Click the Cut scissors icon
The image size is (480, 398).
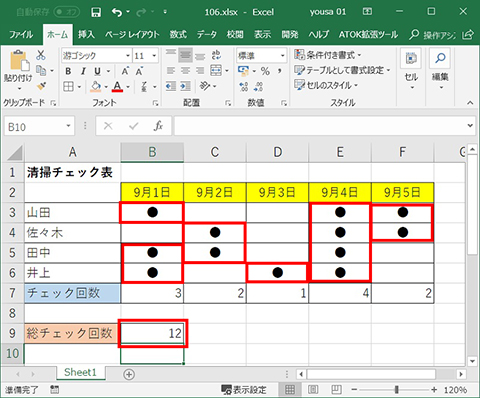pyautogui.click(x=41, y=55)
